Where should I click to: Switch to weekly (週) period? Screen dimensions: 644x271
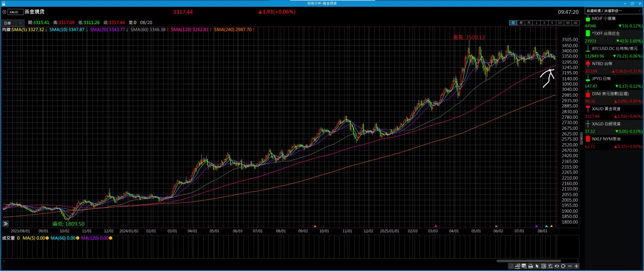[521, 23]
